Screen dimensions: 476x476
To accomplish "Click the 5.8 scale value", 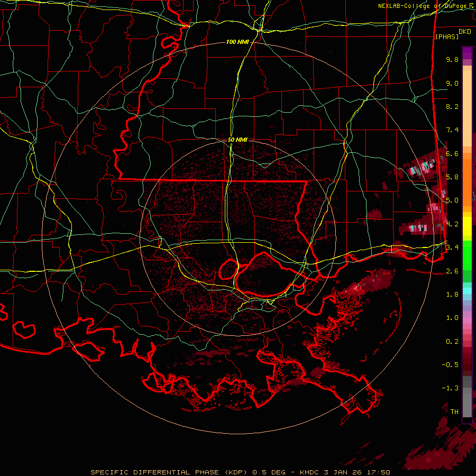I will pos(452,177).
